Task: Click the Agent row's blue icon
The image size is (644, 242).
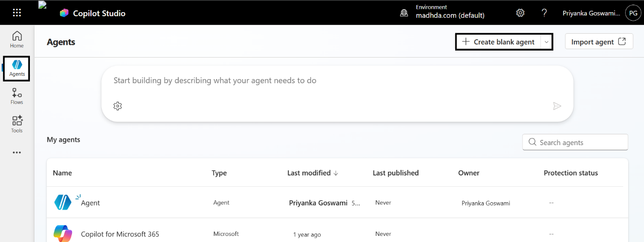Action: [x=63, y=202]
